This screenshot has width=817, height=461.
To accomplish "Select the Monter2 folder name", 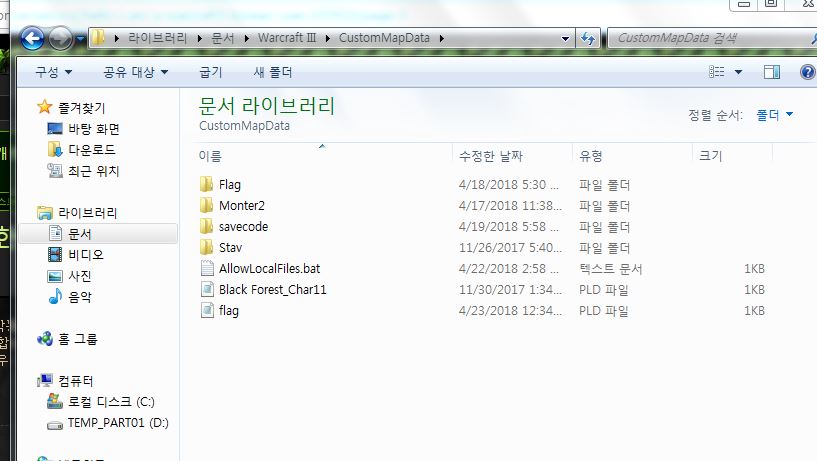I will (242, 206).
